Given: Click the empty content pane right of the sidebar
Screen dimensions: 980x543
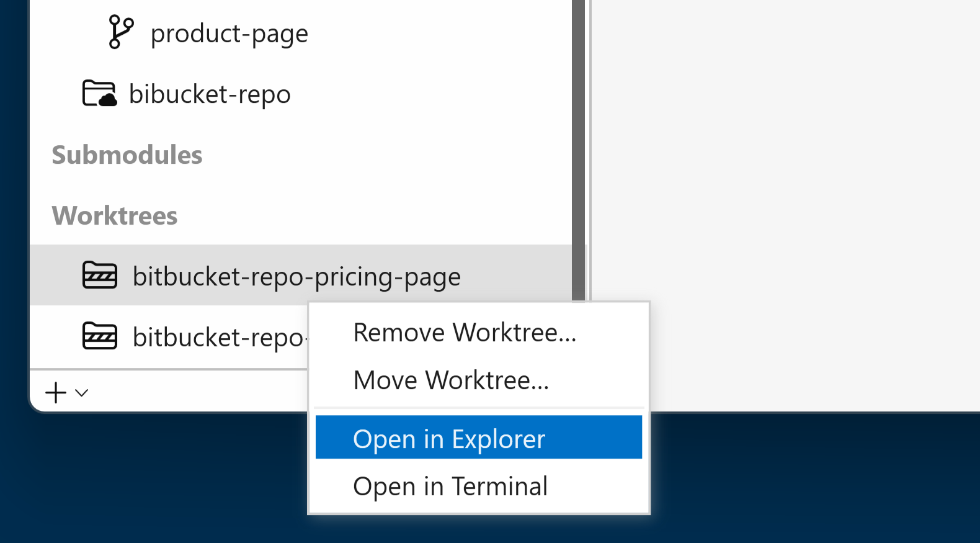Looking at the screenshot, I should 782,186.
